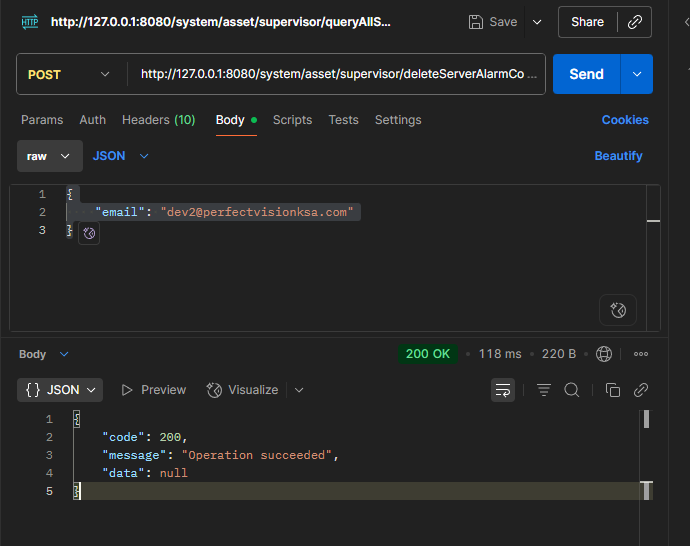The image size is (690, 546).
Task: Click the Cookies link
Action: tap(625, 120)
